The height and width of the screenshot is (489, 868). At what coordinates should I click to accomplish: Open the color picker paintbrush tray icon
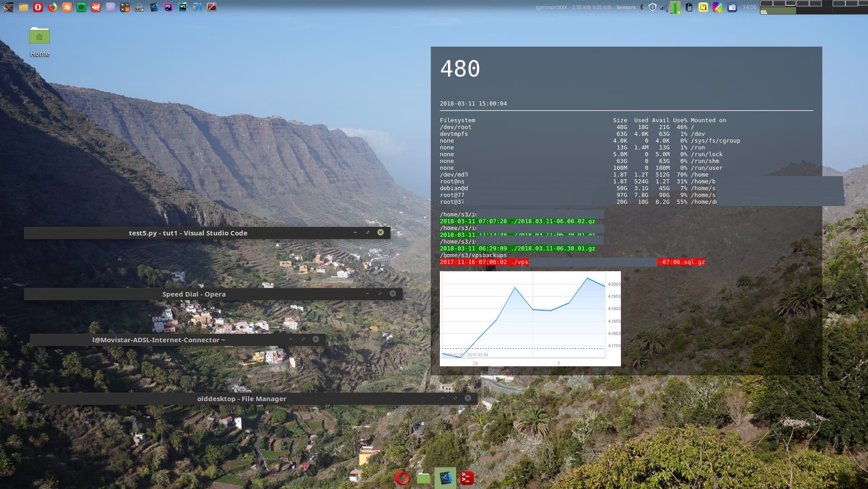pyautogui.click(x=718, y=7)
